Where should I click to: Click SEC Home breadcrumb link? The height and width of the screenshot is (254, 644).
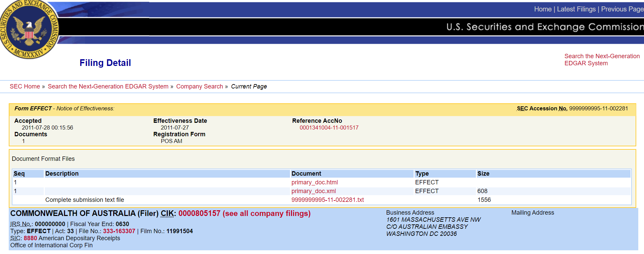(x=25, y=86)
